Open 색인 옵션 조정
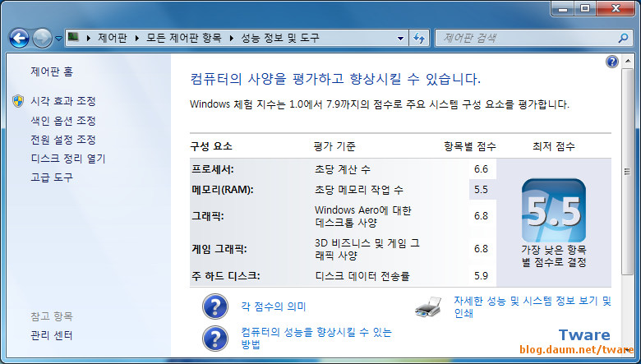This screenshot has width=641, height=364. 63,121
